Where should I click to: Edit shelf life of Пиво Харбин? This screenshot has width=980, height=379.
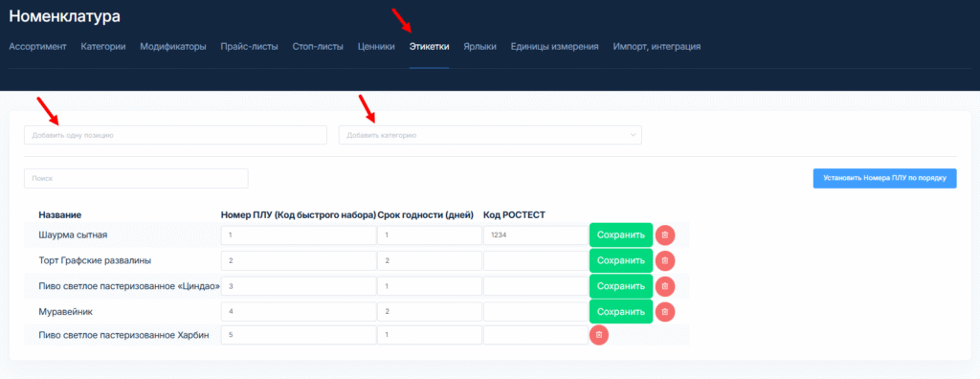point(430,335)
